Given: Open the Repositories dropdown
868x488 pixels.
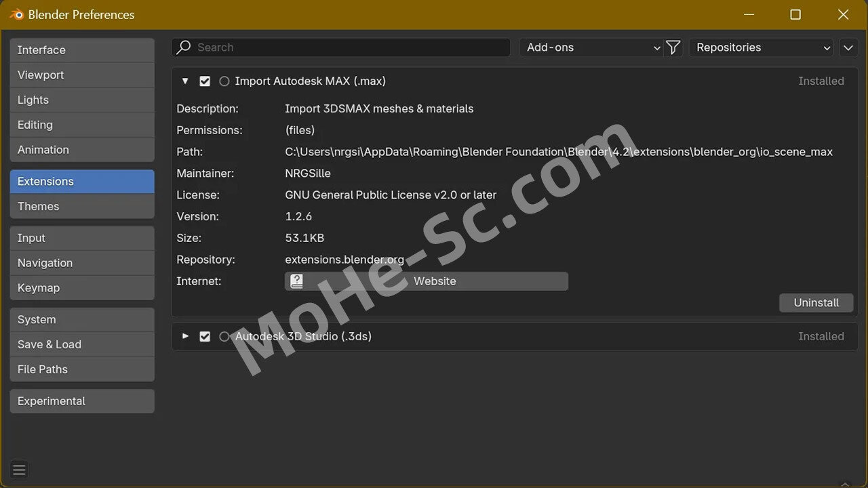Looking at the screenshot, I should point(761,47).
